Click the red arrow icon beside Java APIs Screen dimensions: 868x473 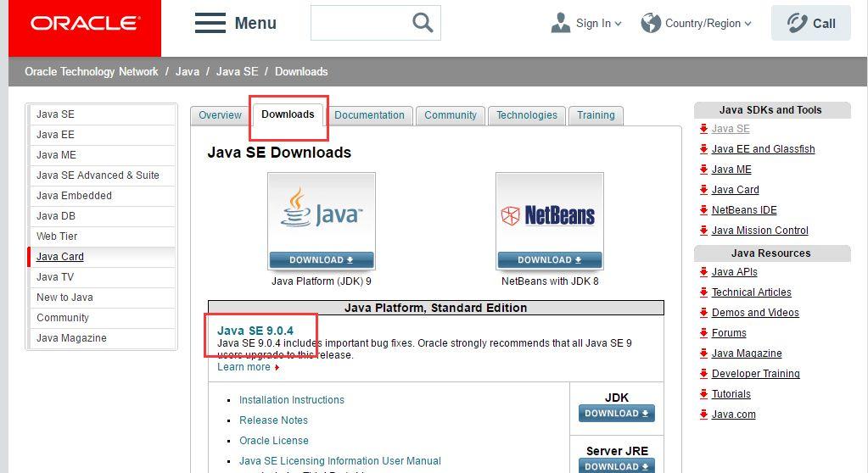point(703,271)
